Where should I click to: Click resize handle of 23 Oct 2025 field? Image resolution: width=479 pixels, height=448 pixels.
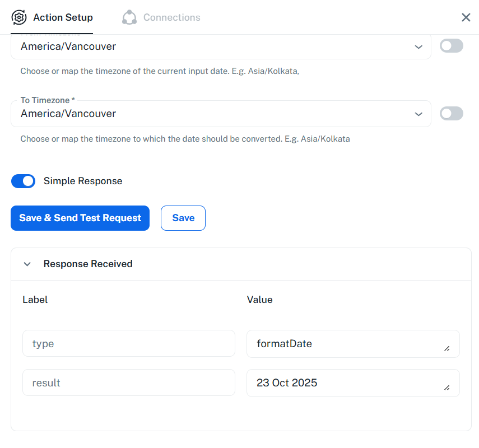click(447, 388)
